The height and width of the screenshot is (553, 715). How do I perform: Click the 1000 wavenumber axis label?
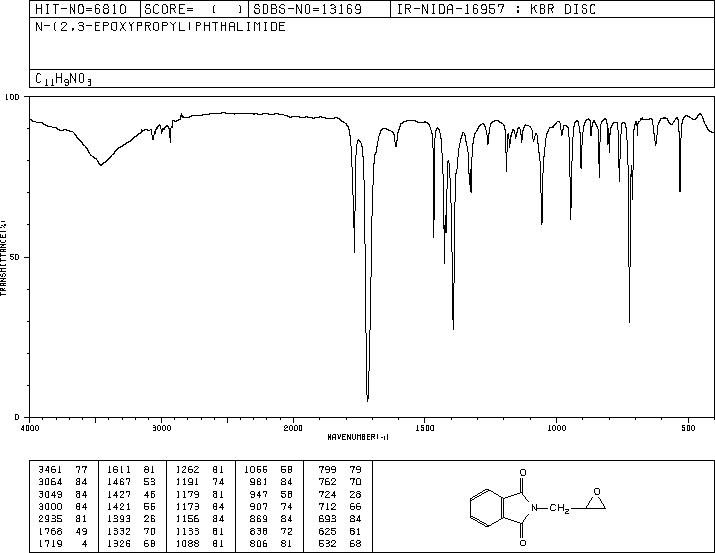pos(556,428)
